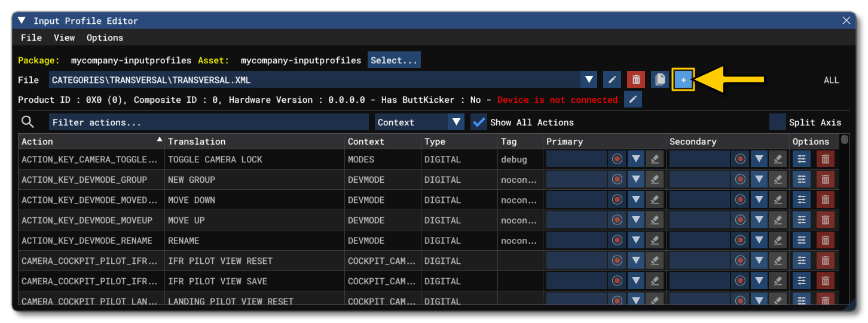Open secondary dropdown for RENAME
Viewport: 868px width, 323px height.
(759, 241)
